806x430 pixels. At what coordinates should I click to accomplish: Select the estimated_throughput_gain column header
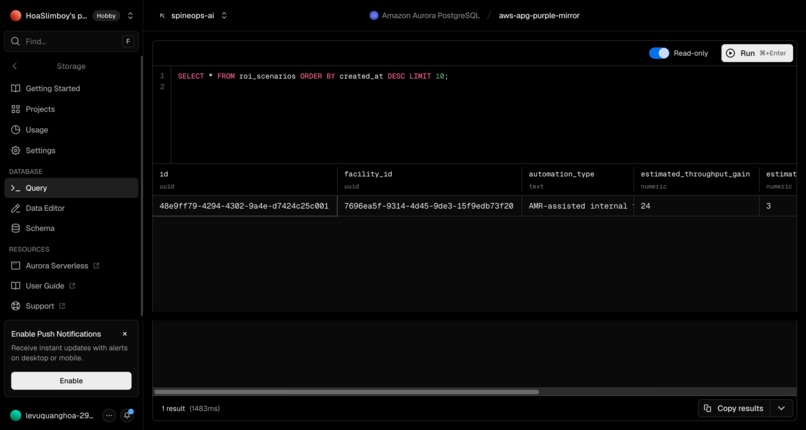pyautogui.click(x=697, y=180)
